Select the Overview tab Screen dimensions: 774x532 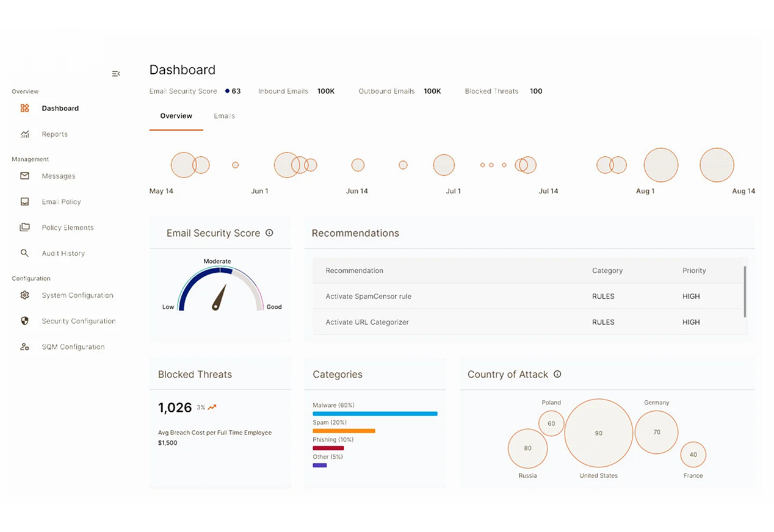click(176, 115)
